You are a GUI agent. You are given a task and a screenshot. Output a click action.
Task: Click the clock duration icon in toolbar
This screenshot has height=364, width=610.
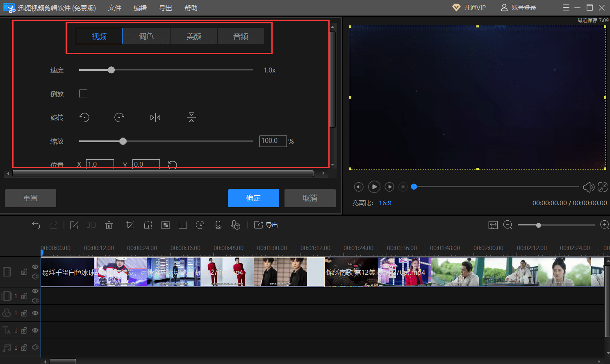pyautogui.click(x=200, y=225)
